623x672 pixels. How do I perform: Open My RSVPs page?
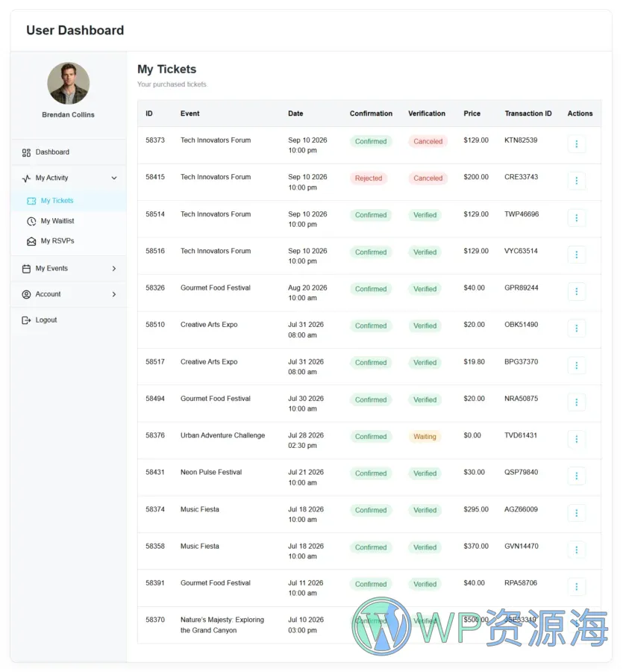[69, 241]
